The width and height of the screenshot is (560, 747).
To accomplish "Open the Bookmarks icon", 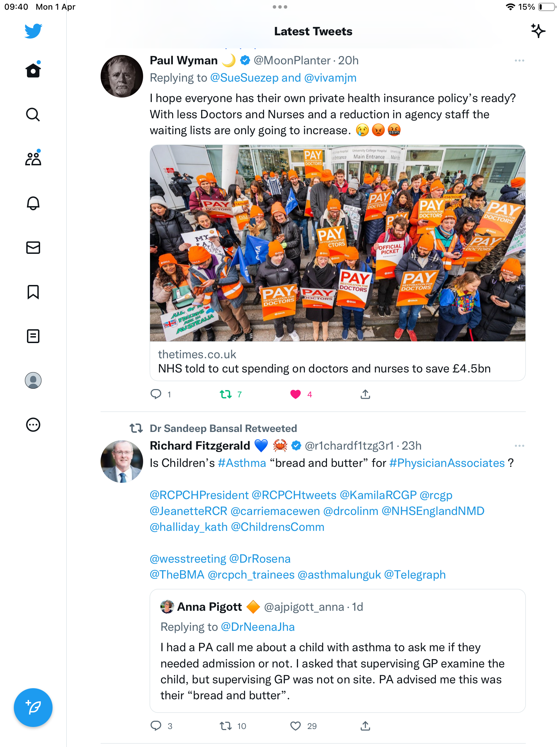I will pos(33,292).
